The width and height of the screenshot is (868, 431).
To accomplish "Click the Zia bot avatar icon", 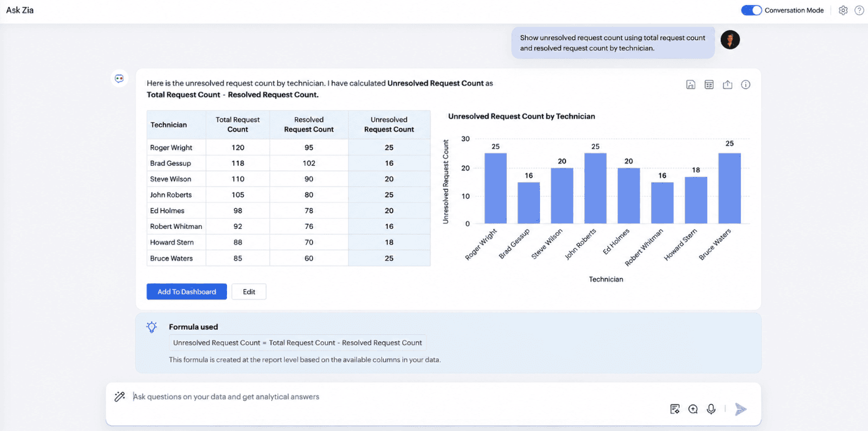I will [119, 79].
